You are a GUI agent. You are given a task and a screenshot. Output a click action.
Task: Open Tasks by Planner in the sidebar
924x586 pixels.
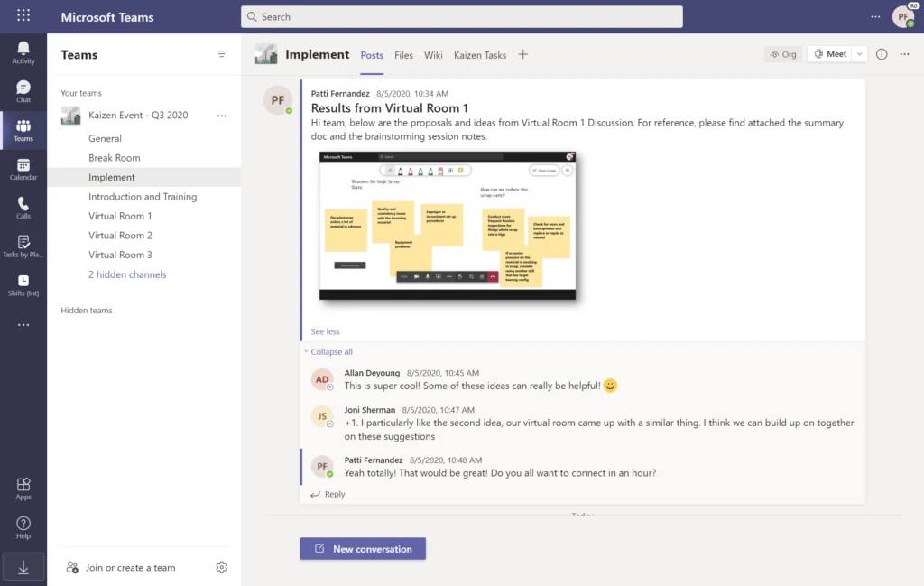pyautogui.click(x=23, y=247)
